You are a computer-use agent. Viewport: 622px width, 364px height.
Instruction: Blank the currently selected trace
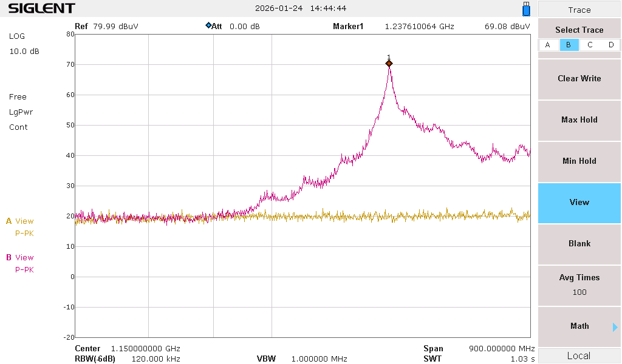pos(578,243)
